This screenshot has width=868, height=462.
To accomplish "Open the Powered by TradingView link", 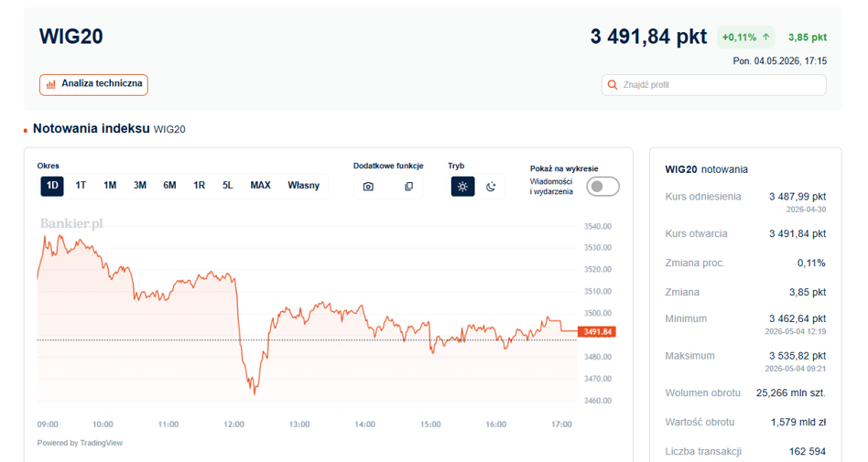I will click(x=80, y=443).
